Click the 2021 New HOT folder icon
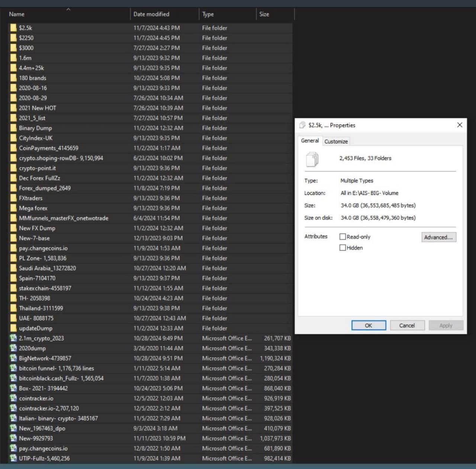Image resolution: width=476 pixels, height=469 pixels. point(13,108)
